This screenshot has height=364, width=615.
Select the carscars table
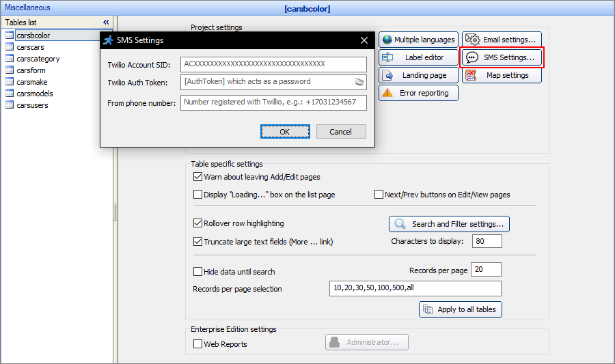30,47
